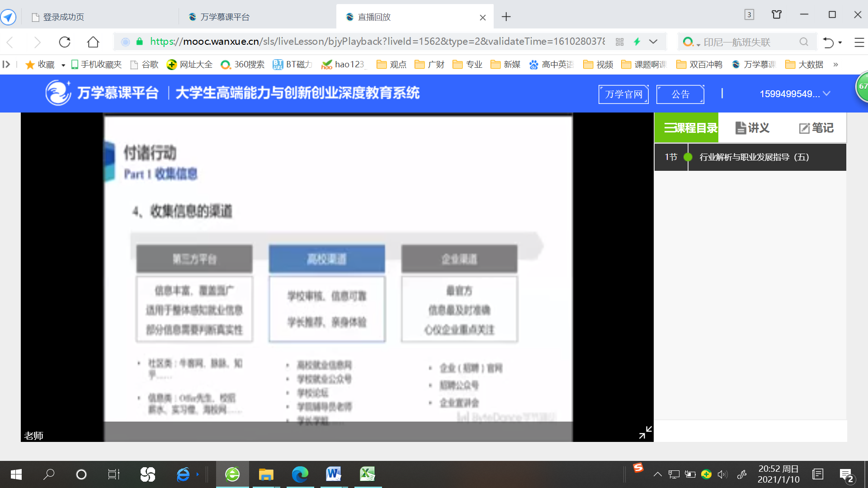Go to browser home page icon
The width and height of the screenshot is (868, 488).
point(93,42)
